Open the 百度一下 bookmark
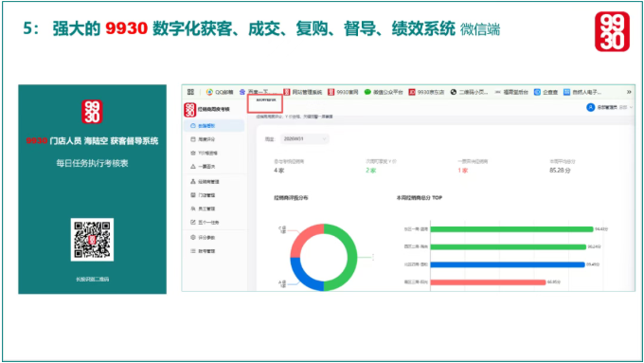 pos(259,92)
